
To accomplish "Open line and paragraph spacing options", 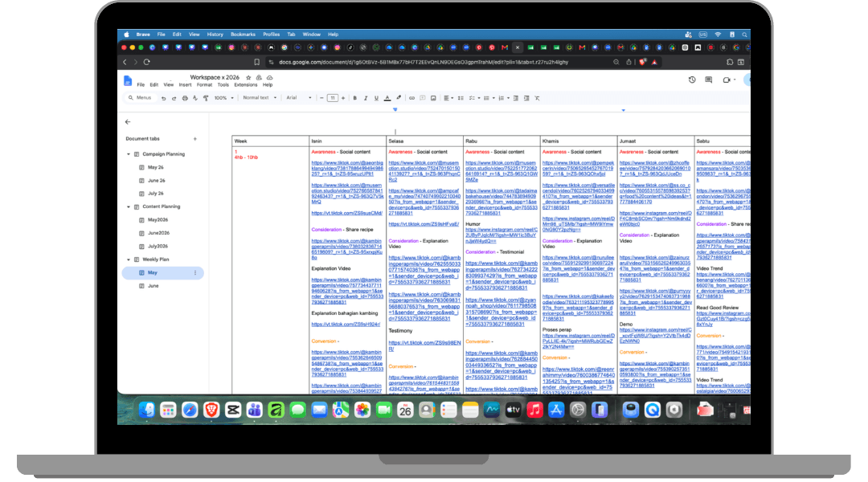I will pyautogui.click(x=461, y=98).
